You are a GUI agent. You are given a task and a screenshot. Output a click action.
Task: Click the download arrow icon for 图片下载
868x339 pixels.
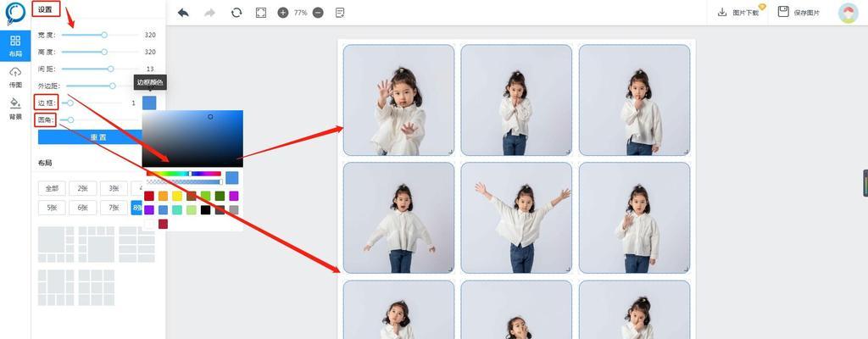(x=722, y=12)
